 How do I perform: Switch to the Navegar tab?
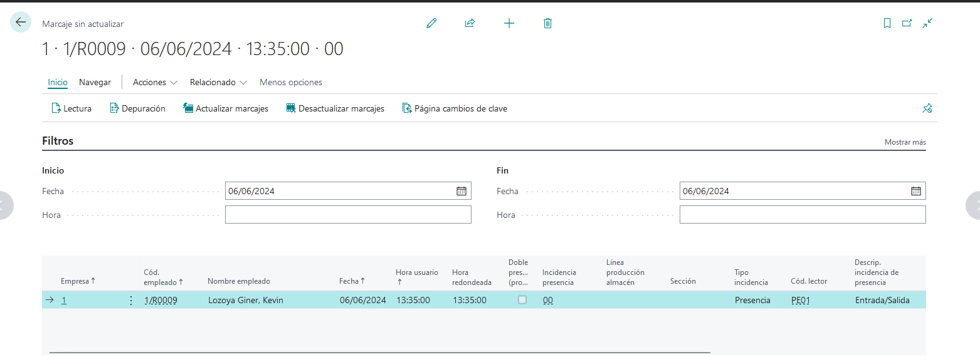pos(95,83)
